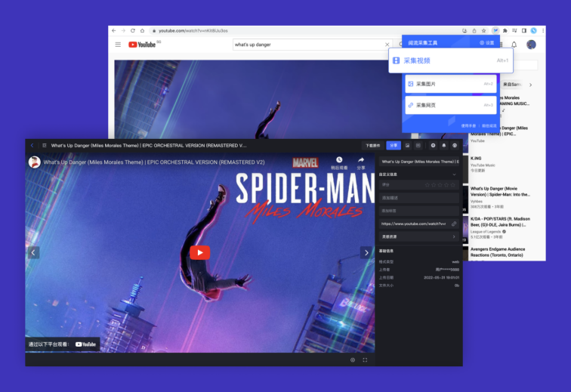571x392 pixels.
Task: Click the image icon in the viewer toolbar
Action: tap(408, 145)
